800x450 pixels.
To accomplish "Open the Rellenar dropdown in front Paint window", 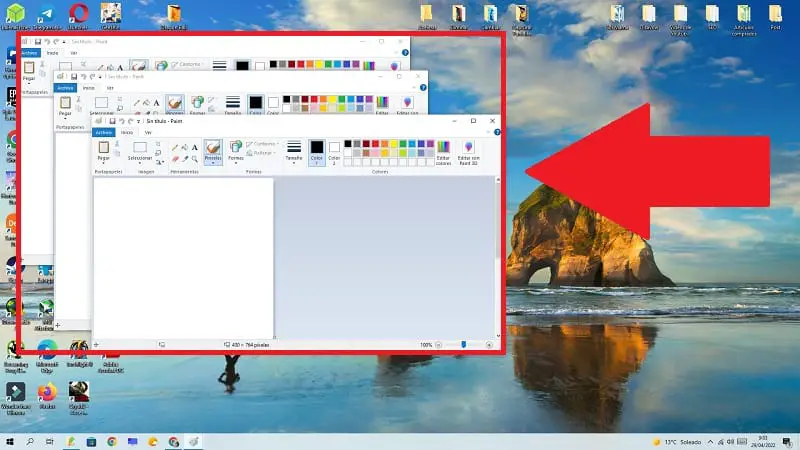I will 262,153.
